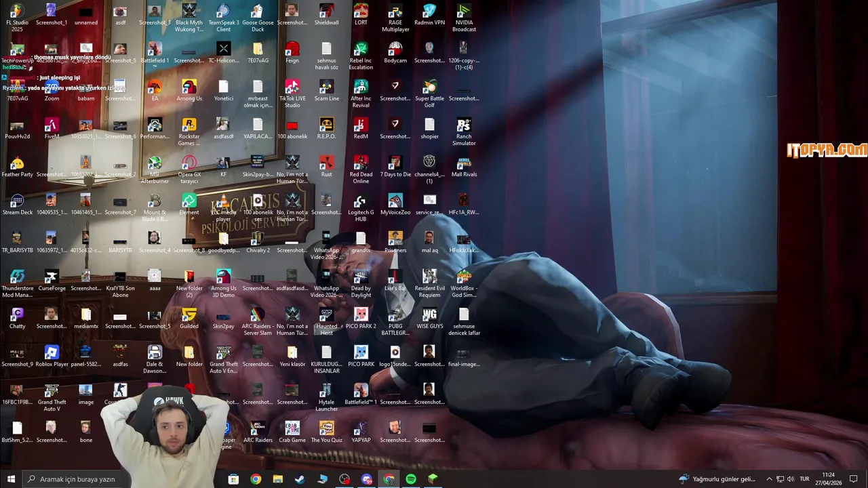Open the Red Dead Online shortcut
Viewport: 868px width, 488px height.
pyautogui.click(x=361, y=169)
